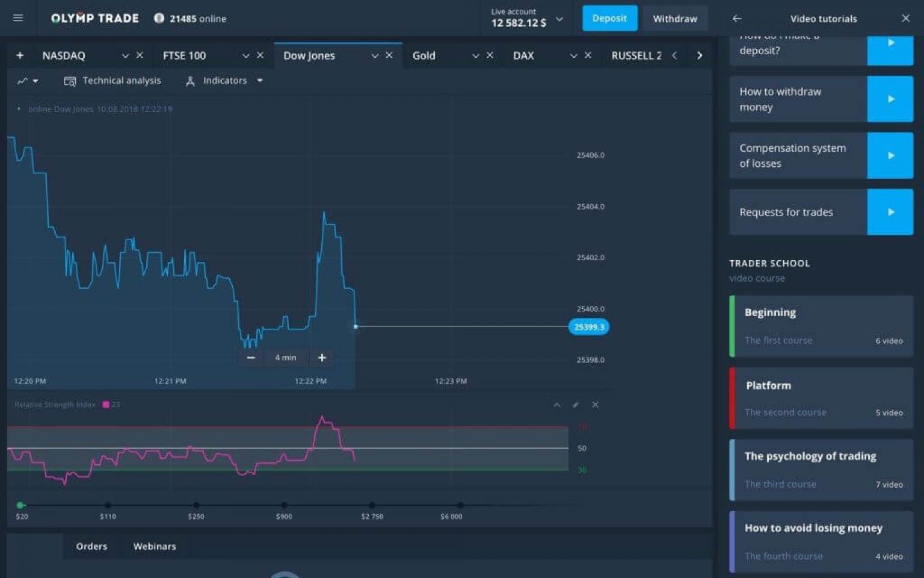
Task: Open the Platform second course
Action: (x=821, y=398)
